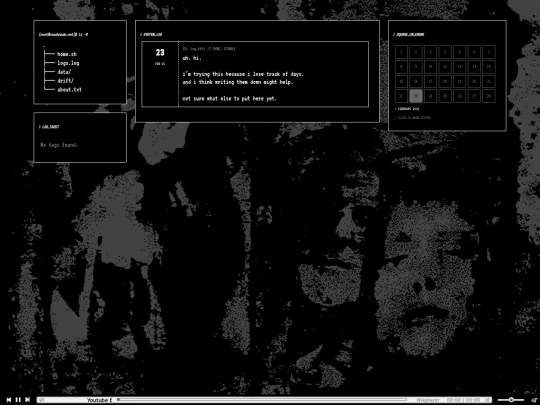The image size is (540, 405).
Task: Click the 'not sure what else to put here yet.' line
Action: tap(230, 98)
